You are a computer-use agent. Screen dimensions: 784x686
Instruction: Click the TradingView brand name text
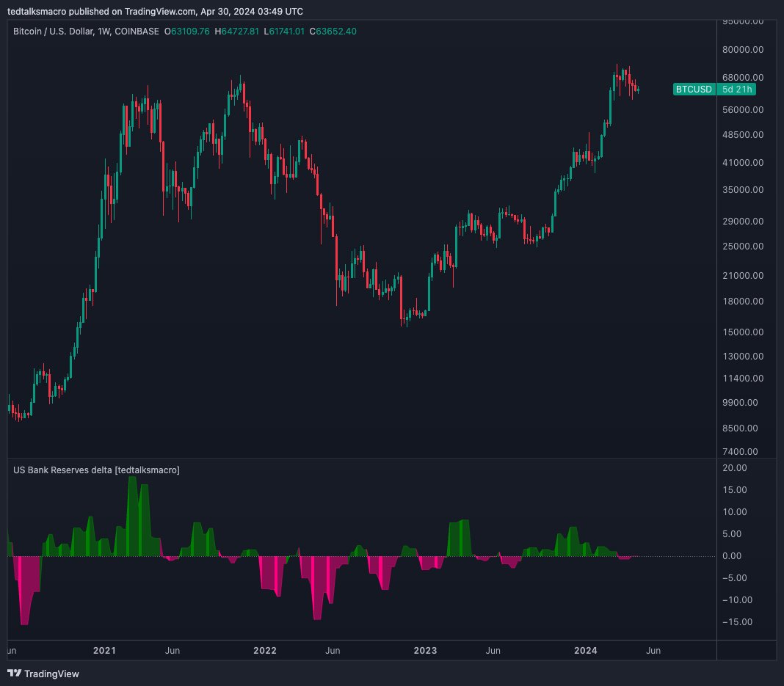(x=51, y=674)
